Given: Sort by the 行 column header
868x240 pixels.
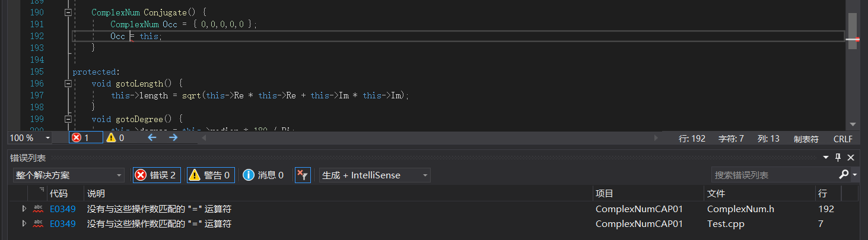Looking at the screenshot, I should (822, 194).
